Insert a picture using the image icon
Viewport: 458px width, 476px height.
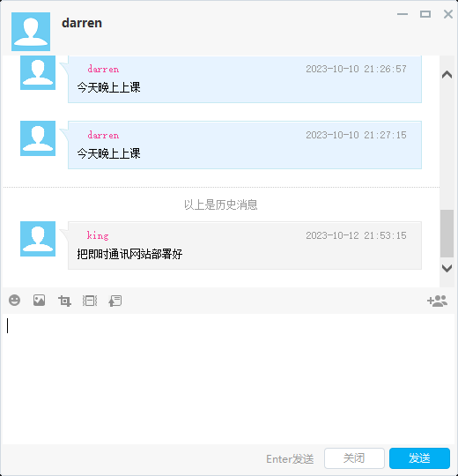[x=39, y=301]
